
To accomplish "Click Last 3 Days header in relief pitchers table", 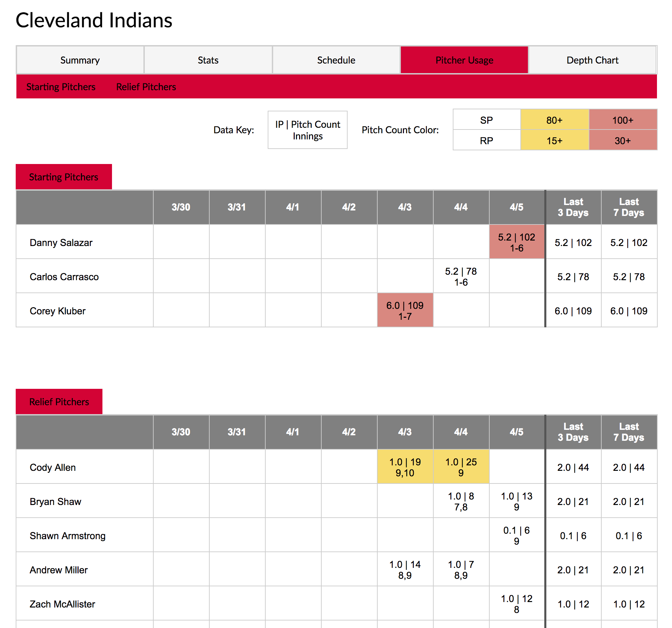I will 573,432.
